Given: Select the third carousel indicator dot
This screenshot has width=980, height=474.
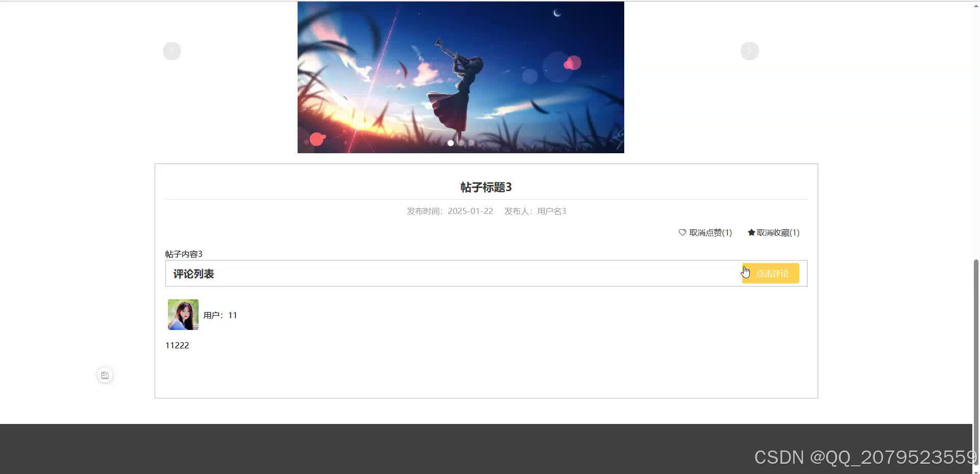Looking at the screenshot, I should point(471,143).
